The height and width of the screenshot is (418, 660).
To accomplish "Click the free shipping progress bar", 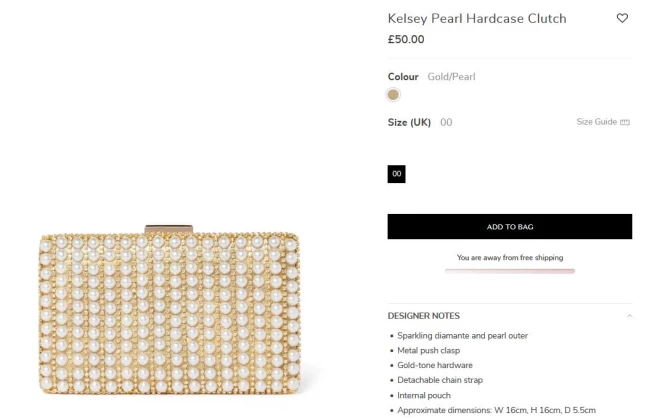I will (509, 271).
